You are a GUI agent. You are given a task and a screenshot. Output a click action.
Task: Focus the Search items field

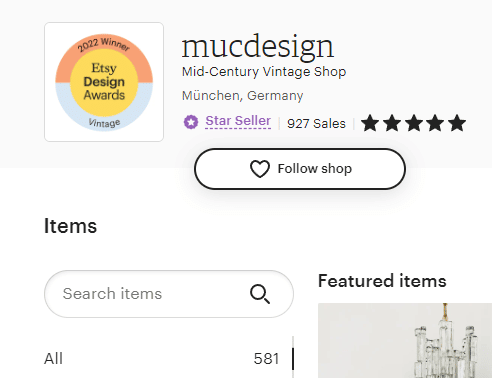click(169, 294)
